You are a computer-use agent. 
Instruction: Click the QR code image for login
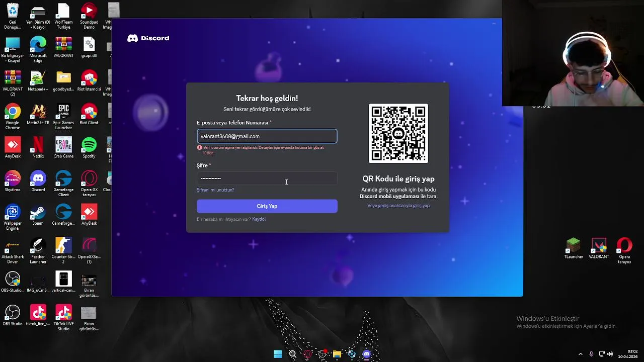point(398,133)
